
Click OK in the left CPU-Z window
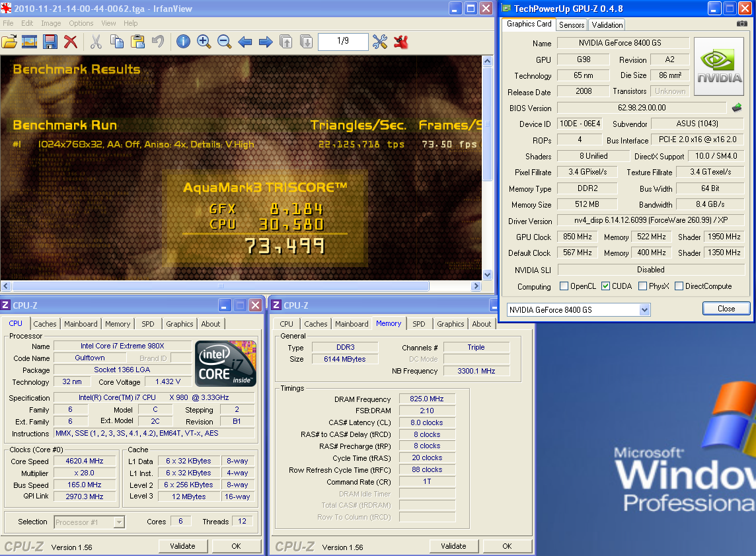coord(237,546)
